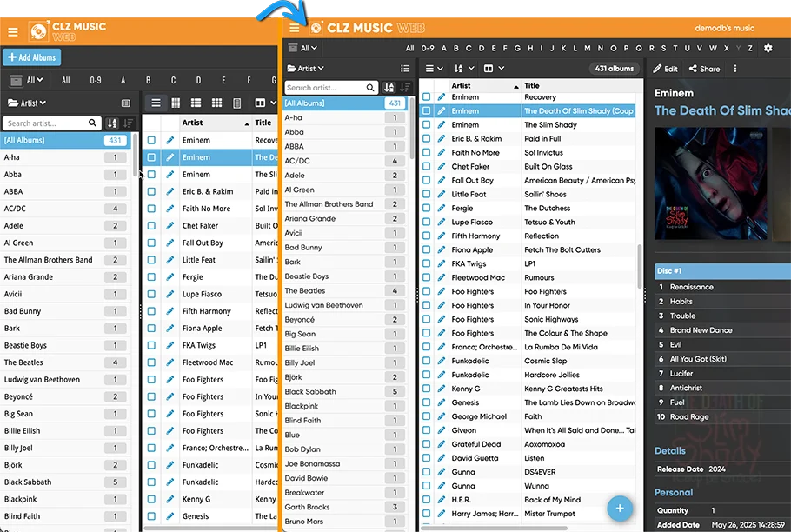
Task: Sort folders alphabetically in new layout panel
Action: click(x=389, y=87)
